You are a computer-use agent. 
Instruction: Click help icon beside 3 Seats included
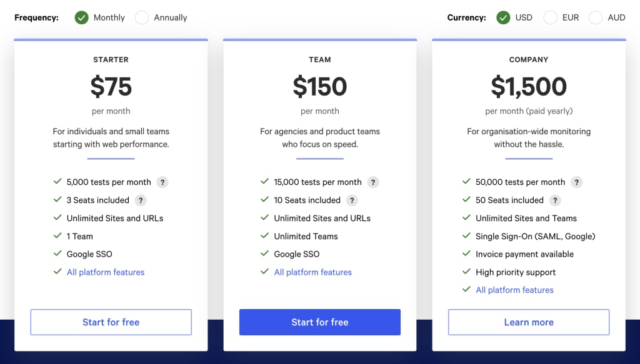tap(141, 200)
